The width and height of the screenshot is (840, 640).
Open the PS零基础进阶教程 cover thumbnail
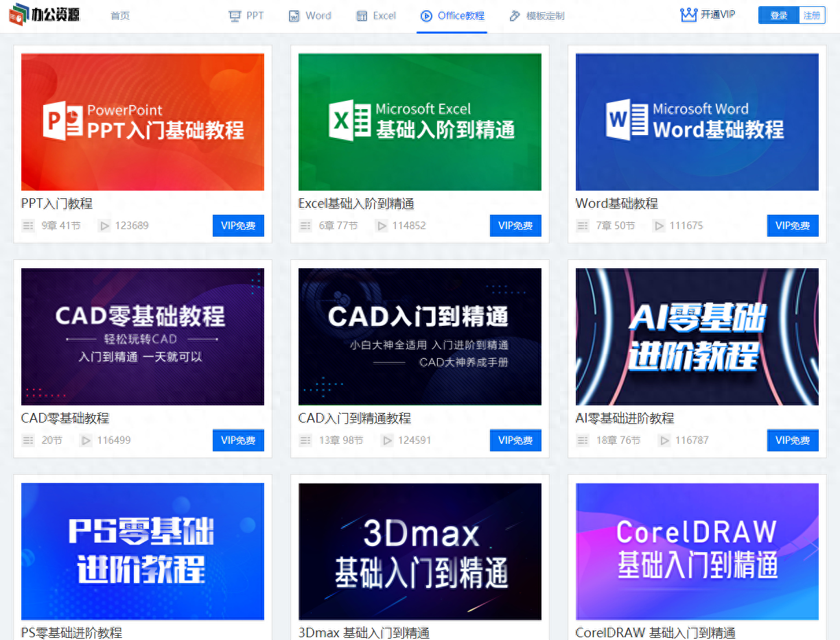click(x=143, y=552)
